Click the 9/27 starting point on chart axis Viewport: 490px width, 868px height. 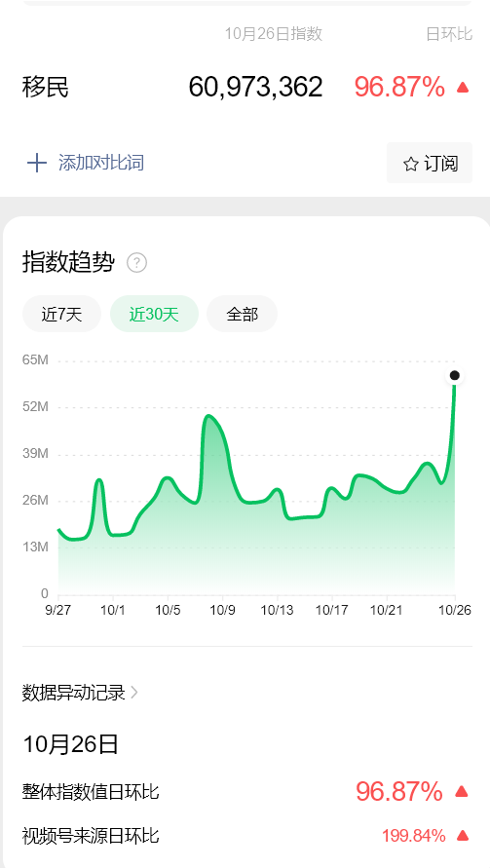pos(58,610)
